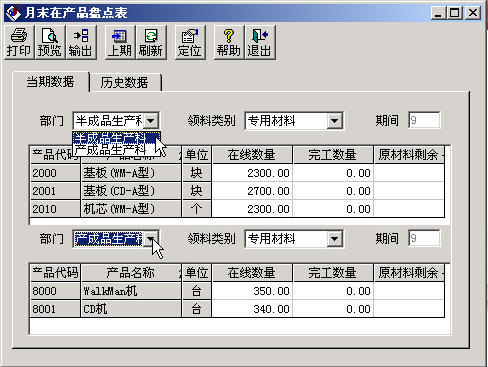
Task: Select 产成品生产科 in the dropdown list
Action: 116,149
